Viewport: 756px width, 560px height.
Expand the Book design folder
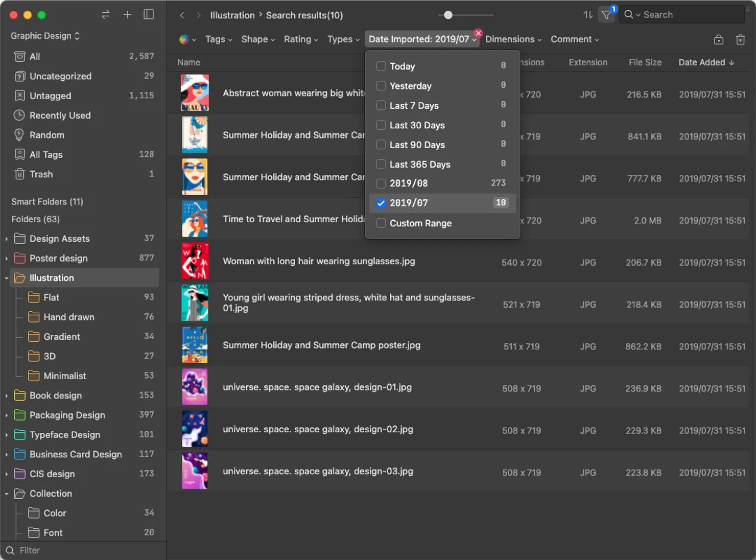click(x=6, y=396)
